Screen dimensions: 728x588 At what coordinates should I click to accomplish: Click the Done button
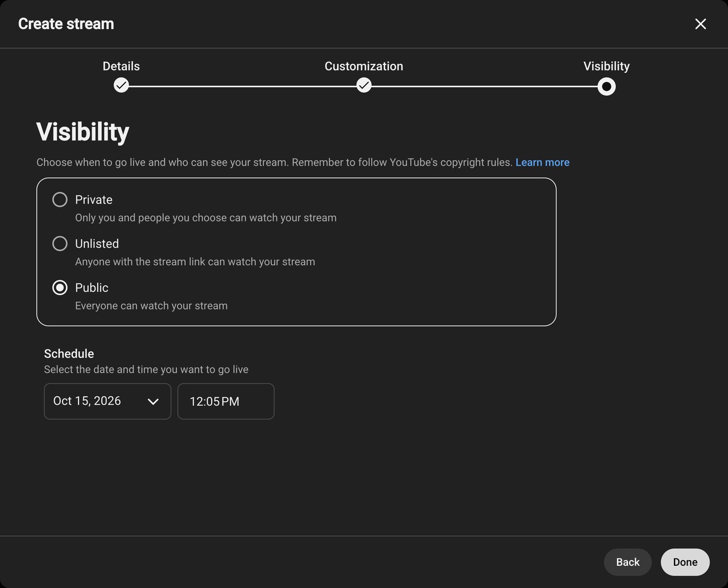point(685,562)
